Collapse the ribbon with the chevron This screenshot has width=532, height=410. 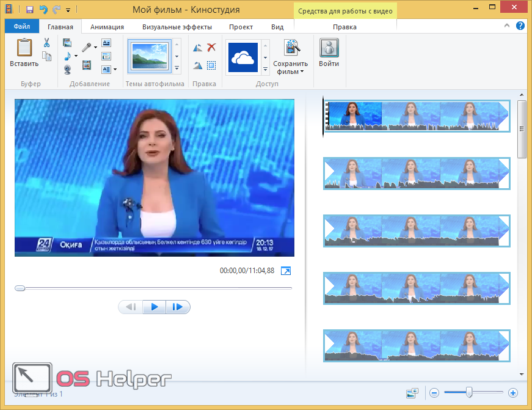click(508, 27)
